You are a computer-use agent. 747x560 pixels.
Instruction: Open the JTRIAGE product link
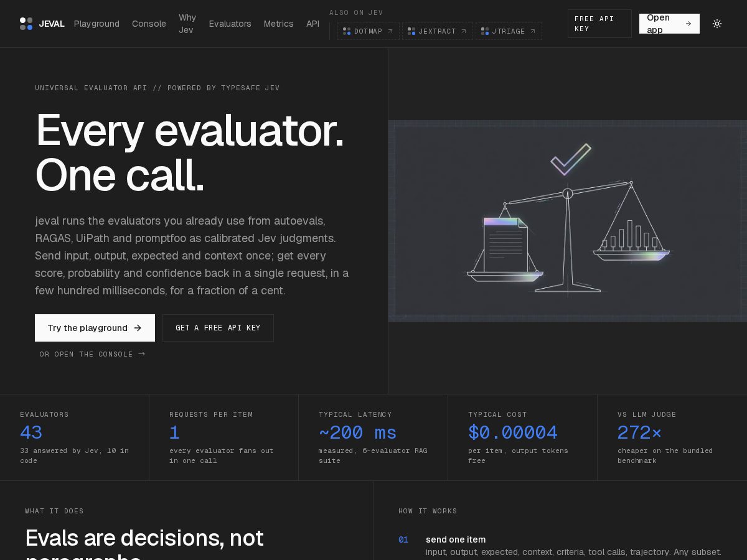coord(509,31)
